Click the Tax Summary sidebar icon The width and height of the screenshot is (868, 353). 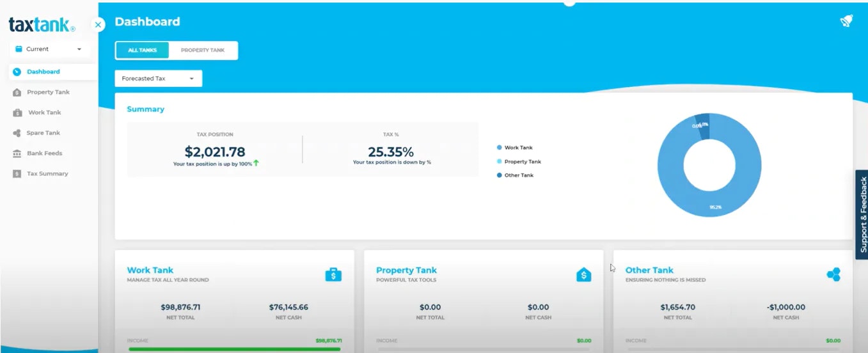[17, 174]
